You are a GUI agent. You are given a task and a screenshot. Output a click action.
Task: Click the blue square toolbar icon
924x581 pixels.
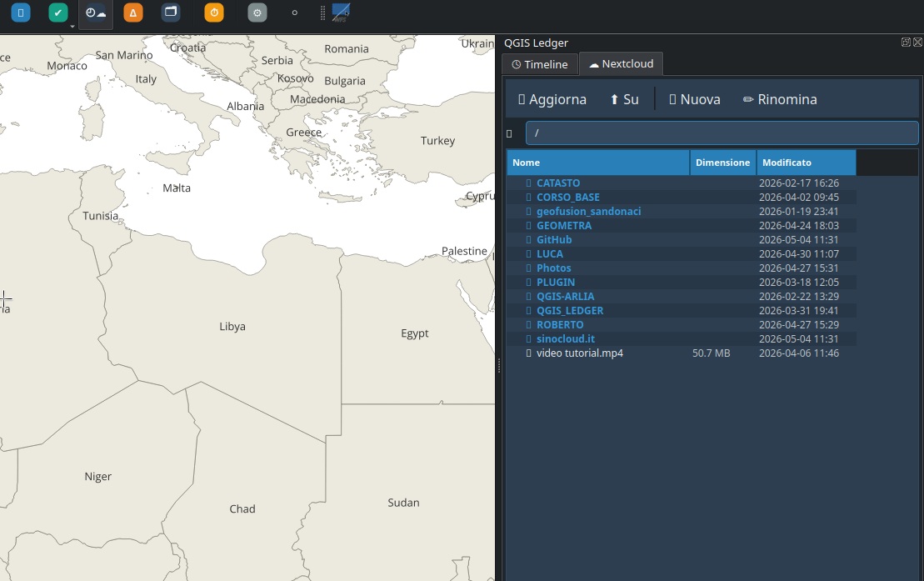tap(21, 13)
